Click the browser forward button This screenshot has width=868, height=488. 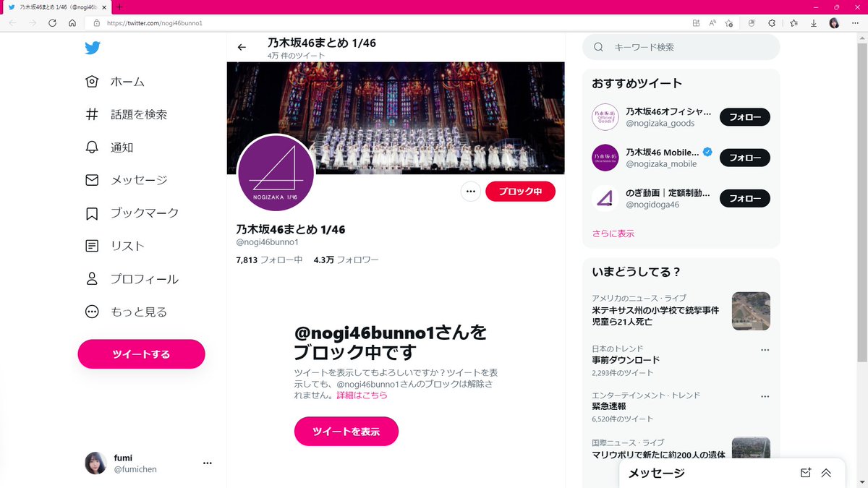pyautogui.click(x=33, y=23)
